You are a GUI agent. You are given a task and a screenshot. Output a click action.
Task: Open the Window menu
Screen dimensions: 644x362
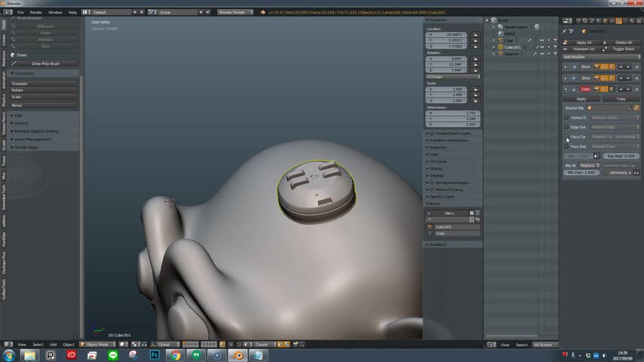click(x=55, y=12)
